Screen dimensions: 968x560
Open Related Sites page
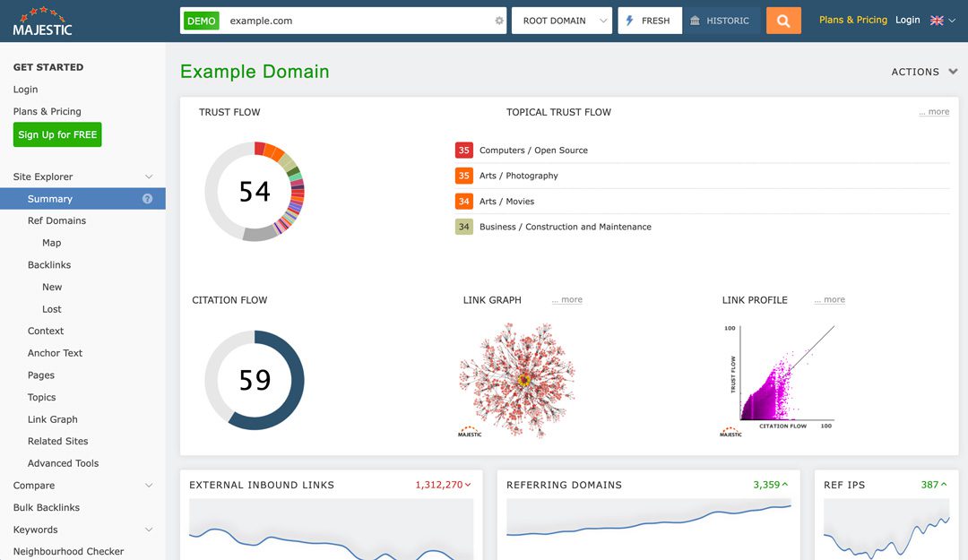(x=58, y=442)
